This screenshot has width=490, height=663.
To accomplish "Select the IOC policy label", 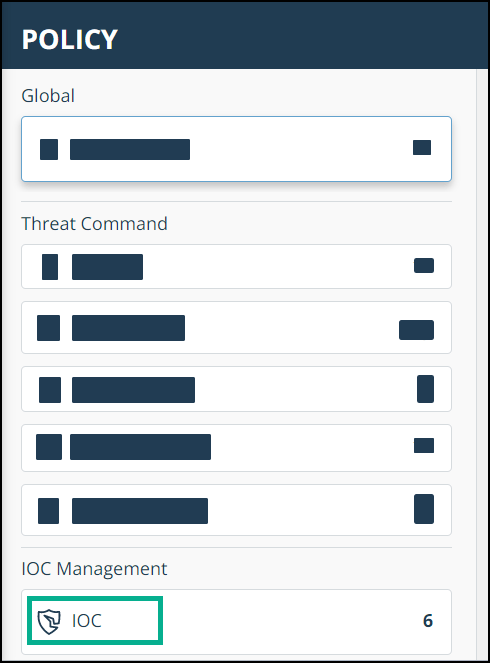I will pyautogui.click(x=87, y=621).
